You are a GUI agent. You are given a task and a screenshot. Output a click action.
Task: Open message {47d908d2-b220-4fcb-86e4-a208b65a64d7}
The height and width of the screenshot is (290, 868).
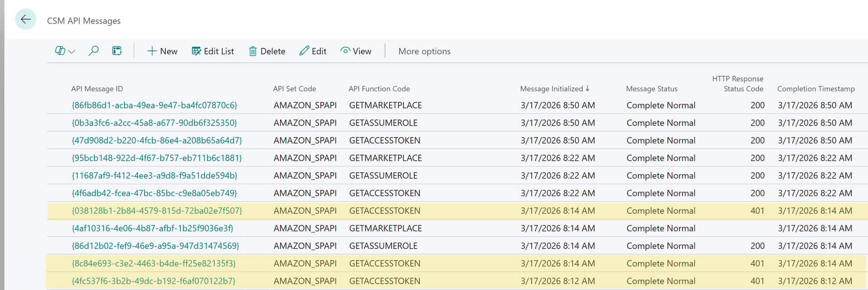[x=157, y=141]
